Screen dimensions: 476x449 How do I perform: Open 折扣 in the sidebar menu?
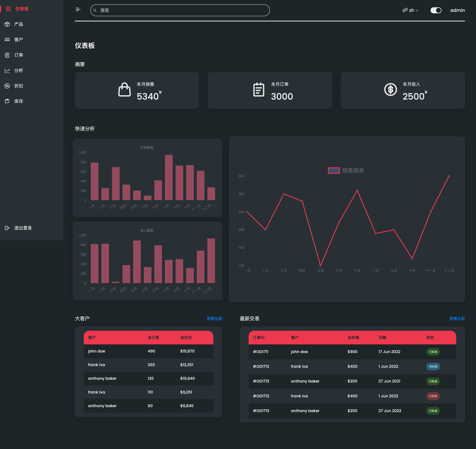click(19, 86)
